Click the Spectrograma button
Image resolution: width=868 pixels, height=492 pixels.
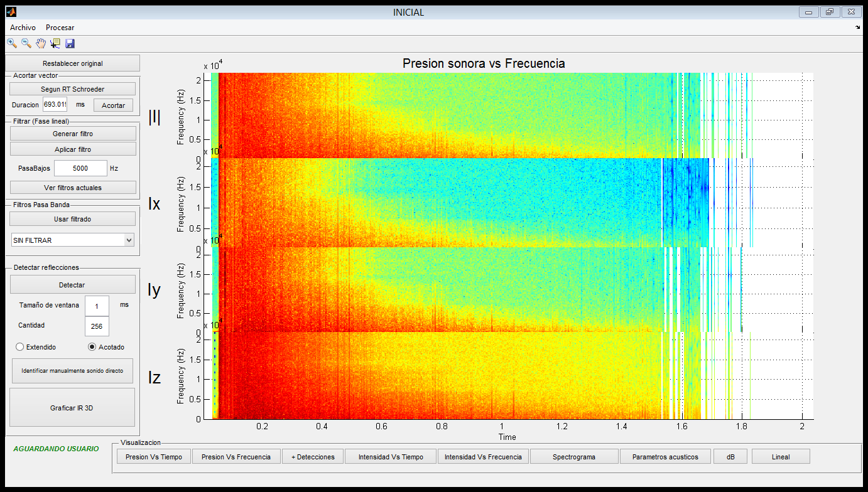(x=574, y=457)
